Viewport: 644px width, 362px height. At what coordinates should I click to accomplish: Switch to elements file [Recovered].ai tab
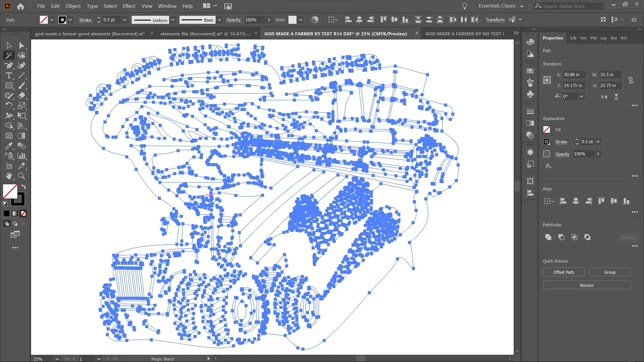point(205,34)
